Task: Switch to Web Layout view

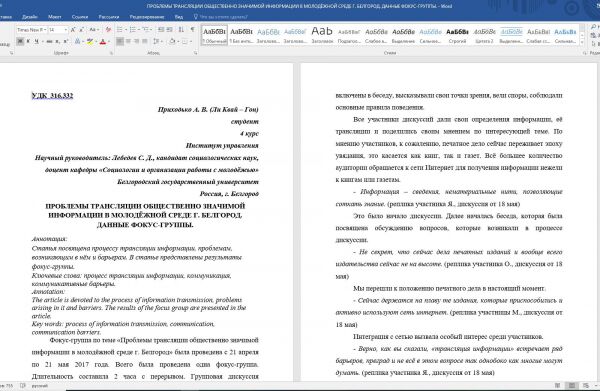Action: tap(585, 386)
